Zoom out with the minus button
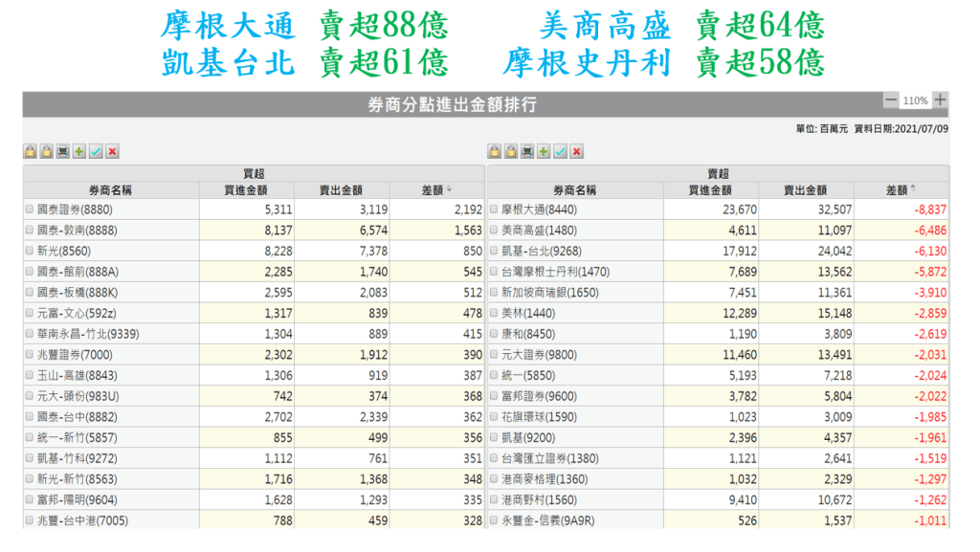The width and height of the screenshot is (980, 552). 891,100
